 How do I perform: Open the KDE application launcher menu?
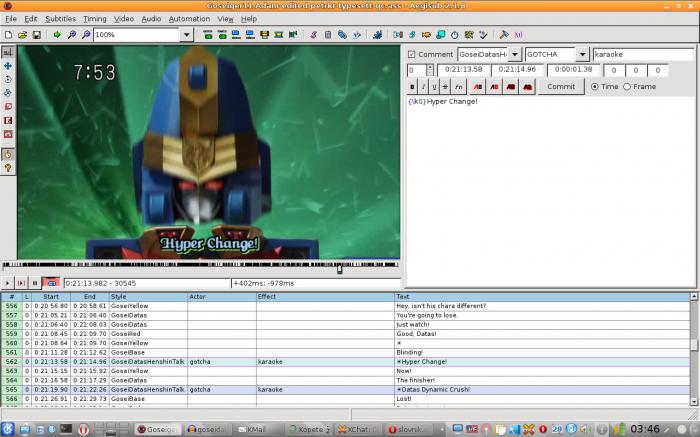8,429
